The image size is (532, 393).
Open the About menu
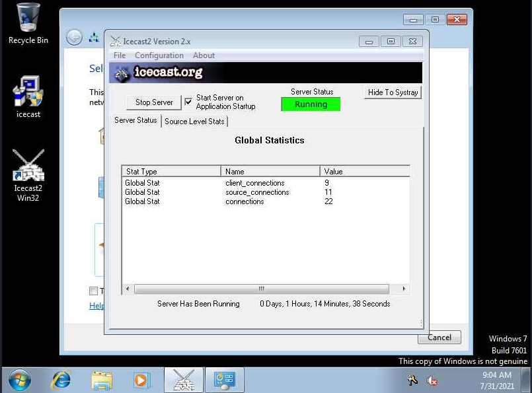204,55
